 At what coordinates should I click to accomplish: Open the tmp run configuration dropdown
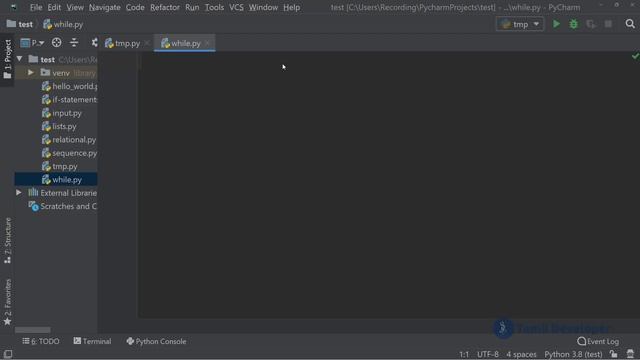520,24
